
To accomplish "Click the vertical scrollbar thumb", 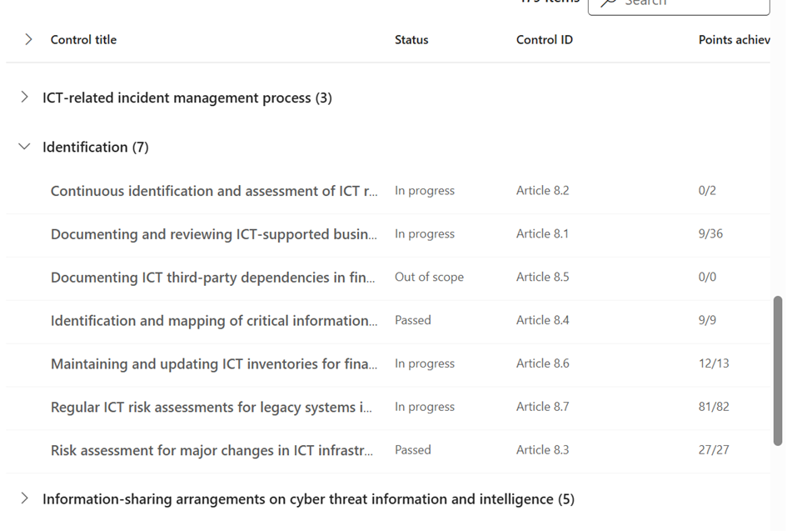I will point(778,371).
